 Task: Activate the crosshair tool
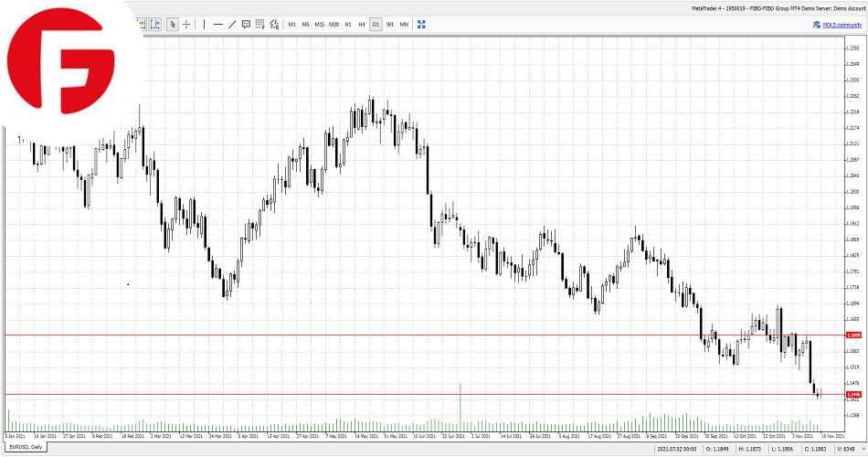point(186,25)
